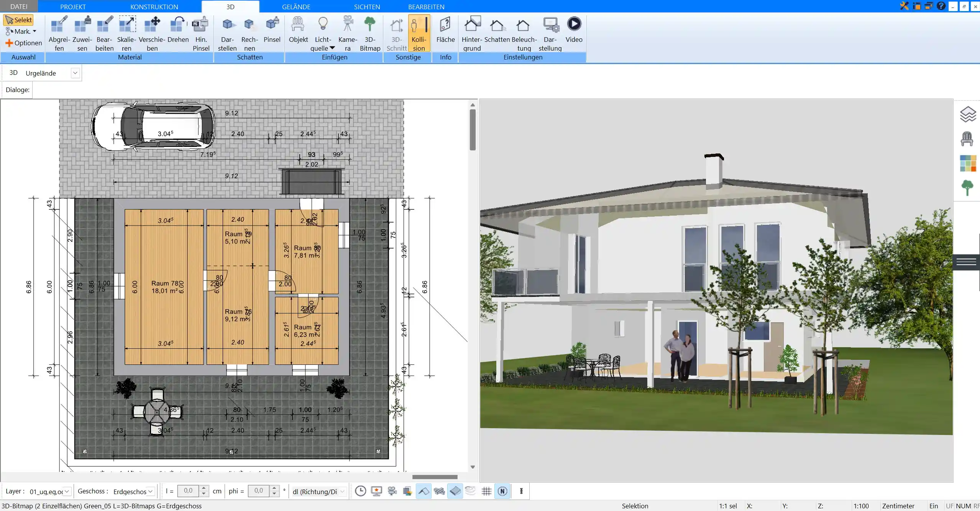Open the Geschoss Erdgeschoss dropdown
Screen dimensions: 980x511
[x=151, y=491]
